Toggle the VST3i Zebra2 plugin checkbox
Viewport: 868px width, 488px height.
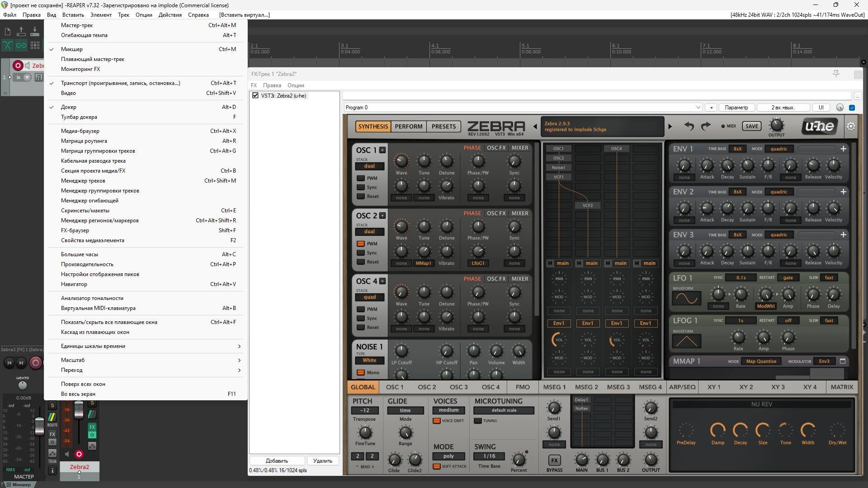[255, 95]
